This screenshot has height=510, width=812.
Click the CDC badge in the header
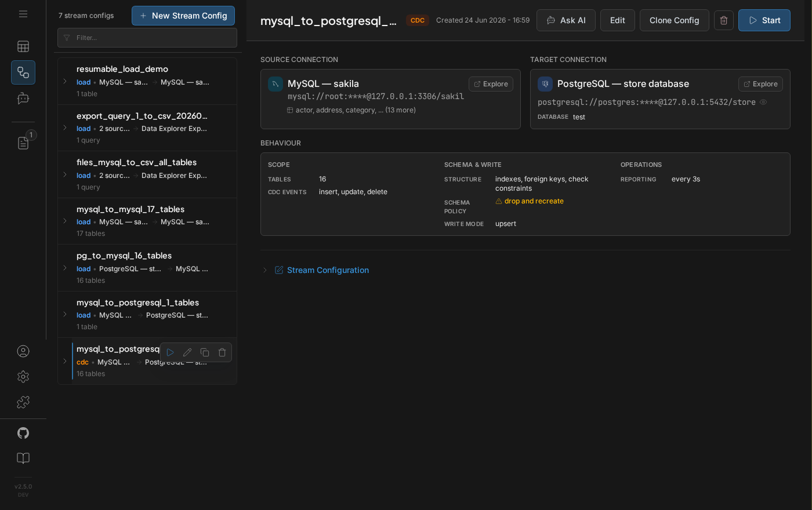[418, 20]
